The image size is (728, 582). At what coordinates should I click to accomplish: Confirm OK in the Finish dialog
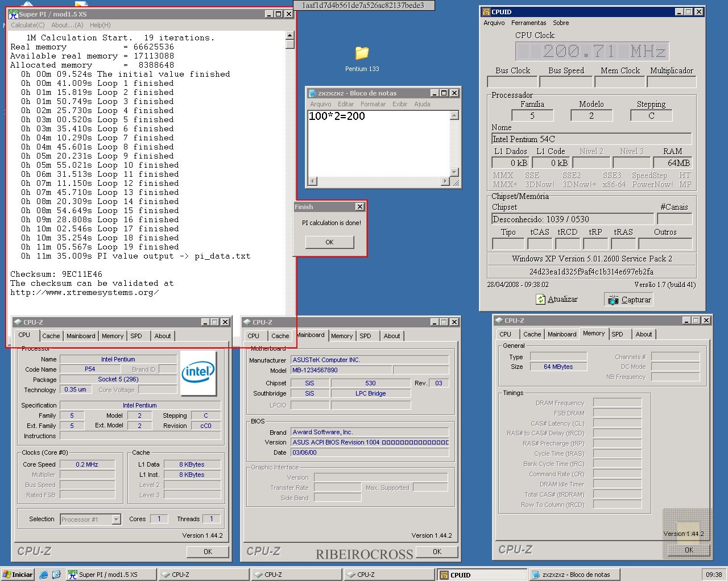pyautogui.click(x=329, y=242)
